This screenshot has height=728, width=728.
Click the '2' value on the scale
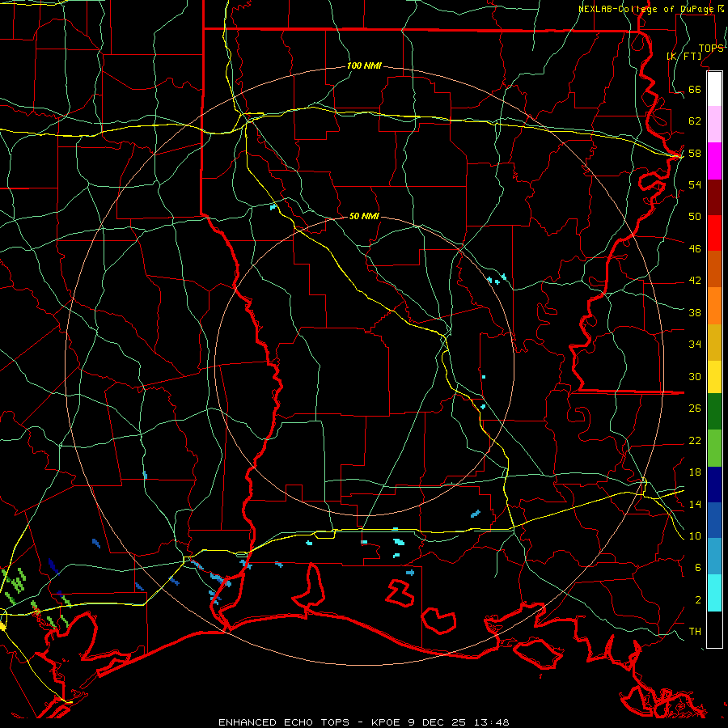[698, 599]
